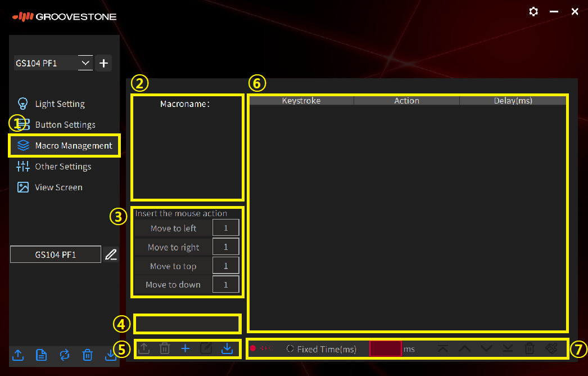
Task: Click the Move to down button
Action: [173, 284]
